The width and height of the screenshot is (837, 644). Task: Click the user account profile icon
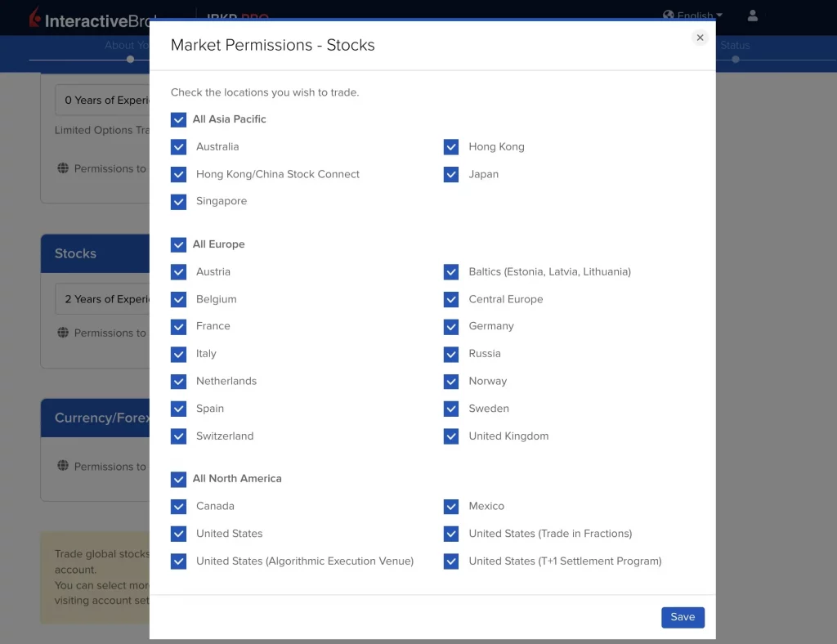pyautogui.click(x=753, y=16)
